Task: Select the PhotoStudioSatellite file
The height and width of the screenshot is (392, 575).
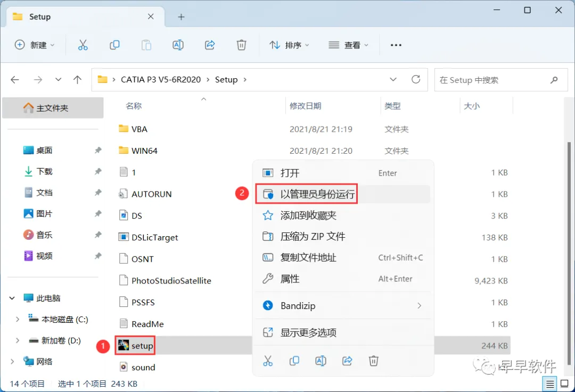Action: (x=166, y=281)
